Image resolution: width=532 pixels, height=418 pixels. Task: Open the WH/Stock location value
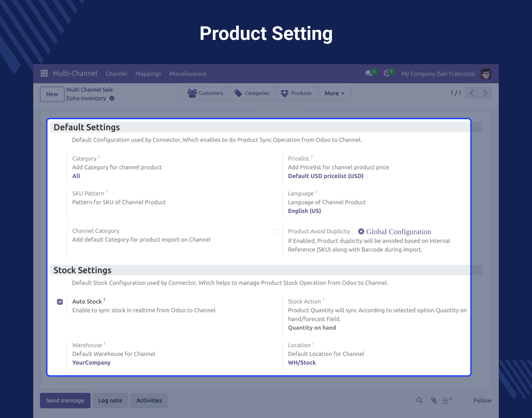(x=302, y=362)
